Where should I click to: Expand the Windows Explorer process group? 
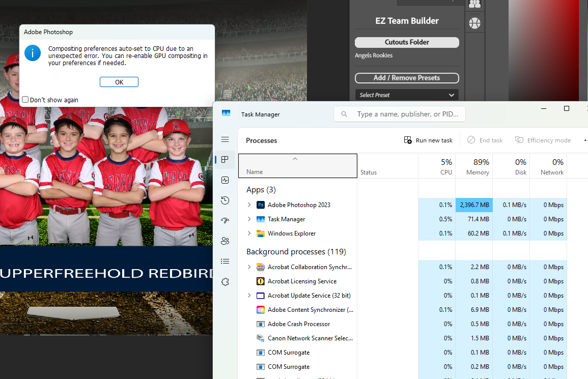249,234
